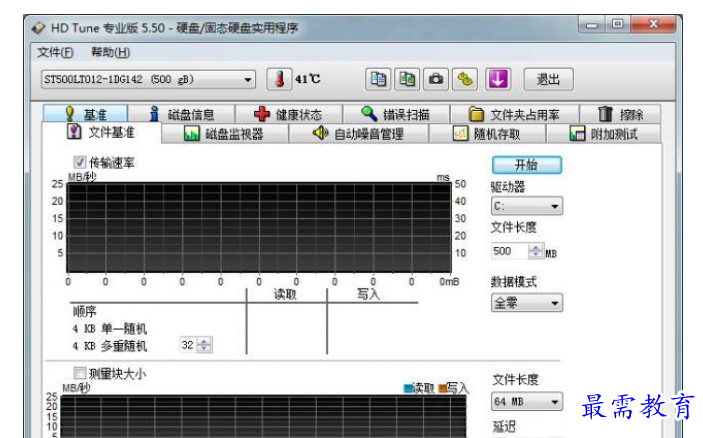
Task: Click the 退出 button
Action: (548, 79)
